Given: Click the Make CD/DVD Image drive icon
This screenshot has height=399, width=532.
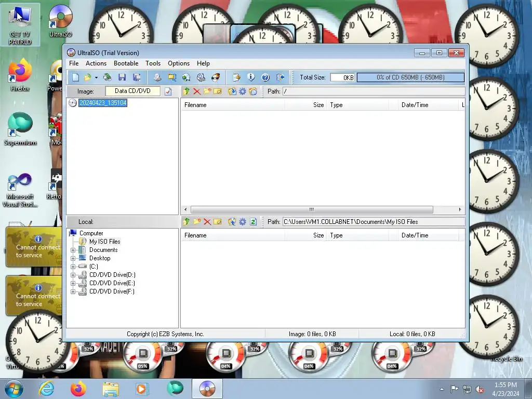Looking at the screenshot, I should [x=157, y=77].
